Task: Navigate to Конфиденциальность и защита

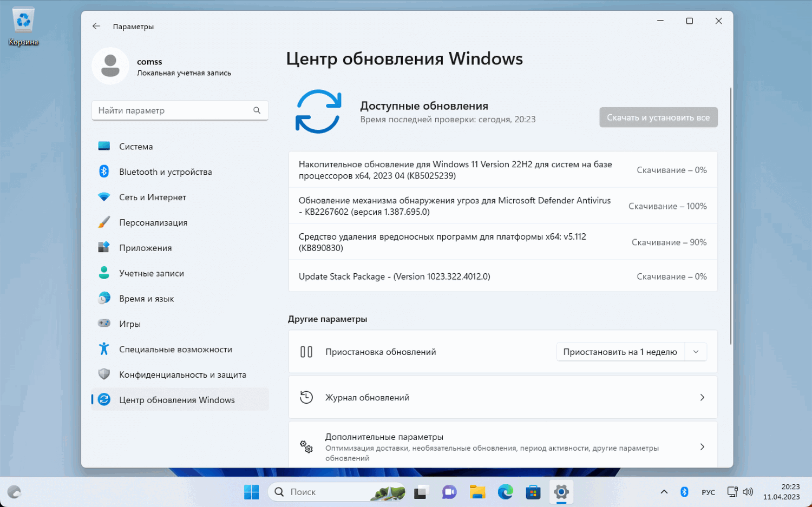Action: 180,374
